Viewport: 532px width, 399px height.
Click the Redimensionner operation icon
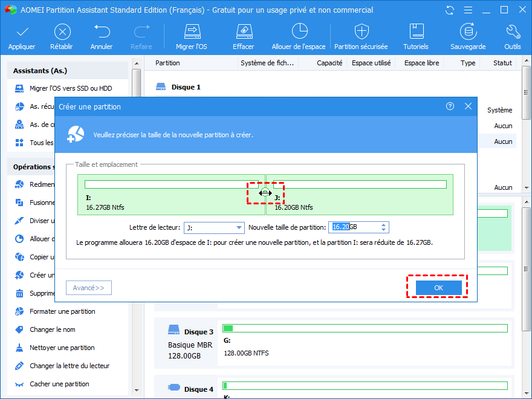pyautogui.click(x=19, y=184)
